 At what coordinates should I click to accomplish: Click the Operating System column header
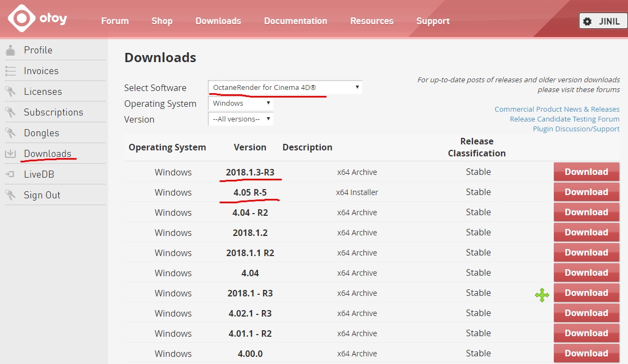tap(167, 148)
